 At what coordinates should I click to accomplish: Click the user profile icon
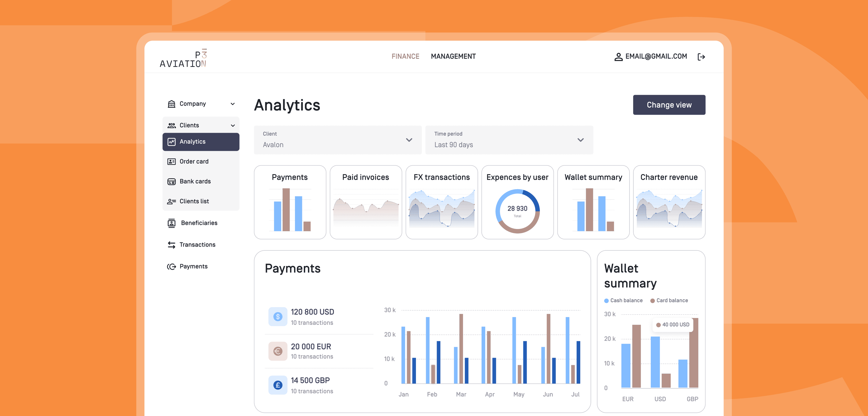[x=618, y=56]
